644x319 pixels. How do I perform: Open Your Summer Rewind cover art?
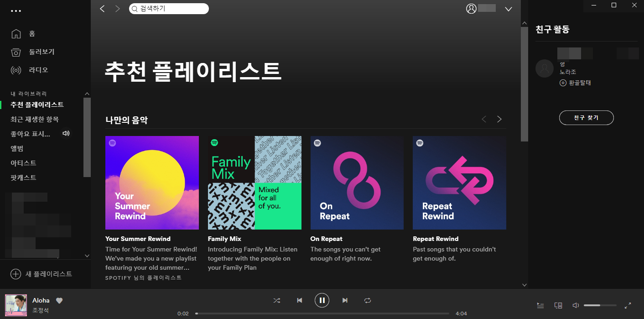click(152, 183)
